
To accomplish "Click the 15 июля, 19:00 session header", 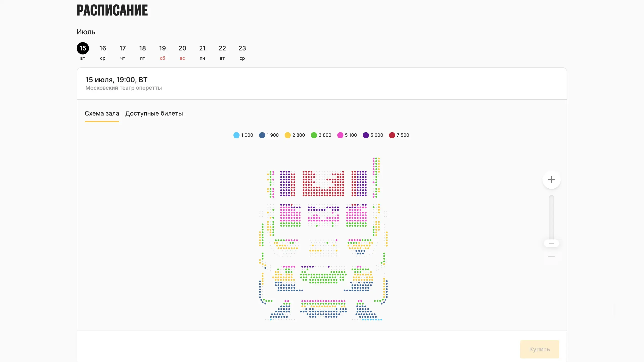I will click(117, 80).
